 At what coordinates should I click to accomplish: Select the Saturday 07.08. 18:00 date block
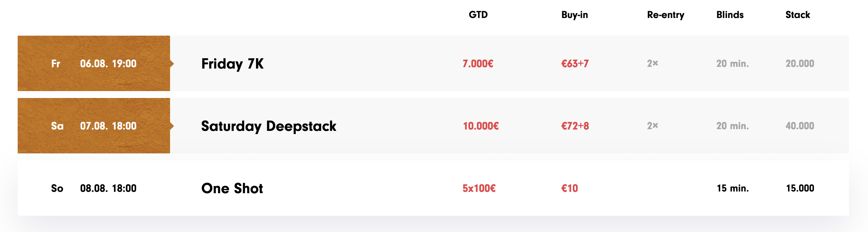pyautogui.click(x=94, y=126)
